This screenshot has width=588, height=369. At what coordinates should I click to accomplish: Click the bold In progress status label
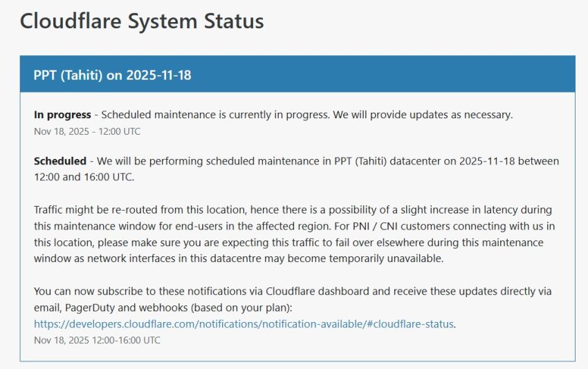click(62, 115)
